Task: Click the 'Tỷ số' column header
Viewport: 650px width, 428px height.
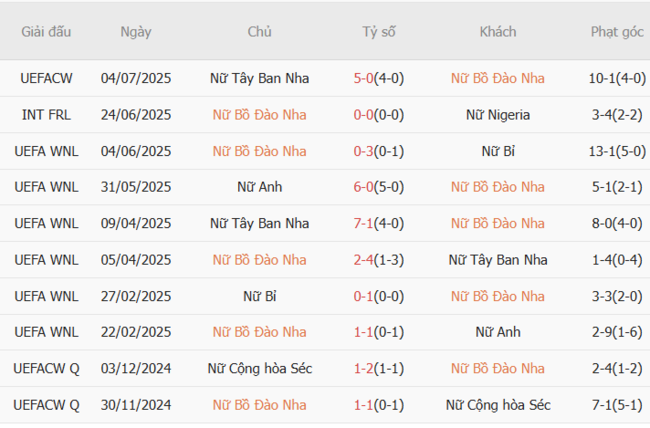Action: pos(379,32)
